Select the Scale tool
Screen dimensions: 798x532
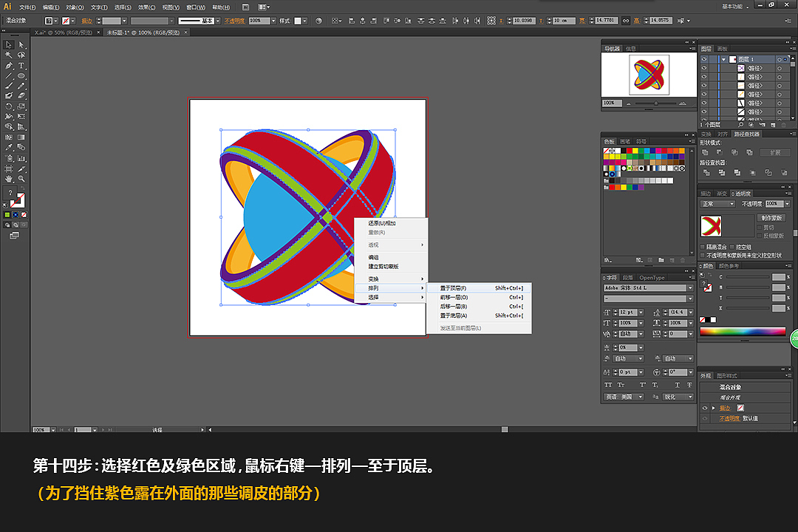[21, 106]
